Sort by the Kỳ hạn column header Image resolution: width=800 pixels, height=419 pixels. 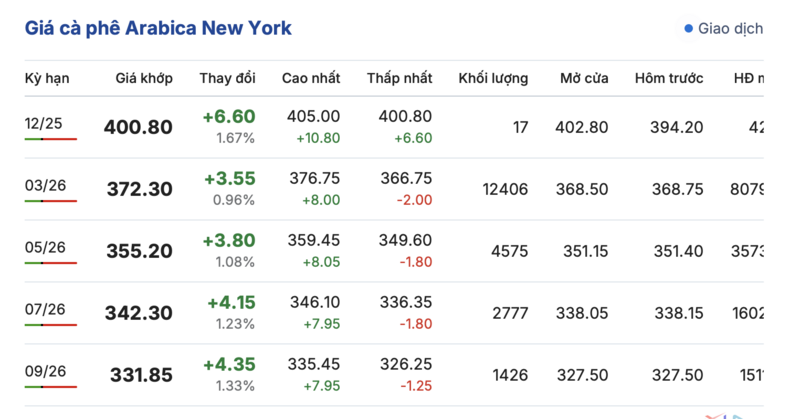pyautogui.click(x=46, y=78)
